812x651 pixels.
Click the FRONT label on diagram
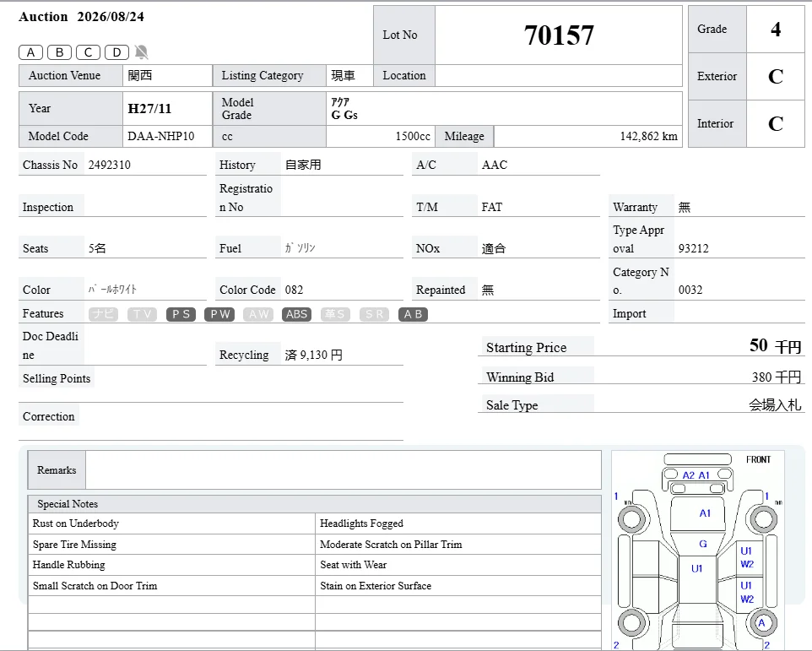point(758,460)
